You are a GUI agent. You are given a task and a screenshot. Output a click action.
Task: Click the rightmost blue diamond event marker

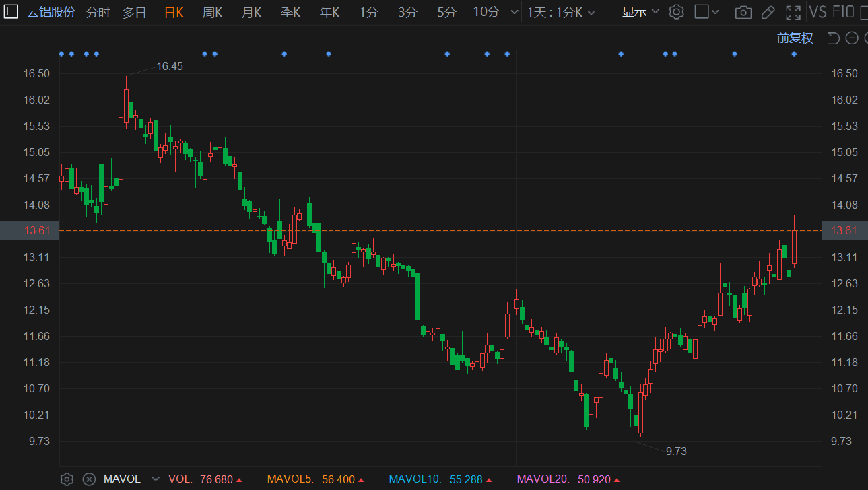coord(794,54)
